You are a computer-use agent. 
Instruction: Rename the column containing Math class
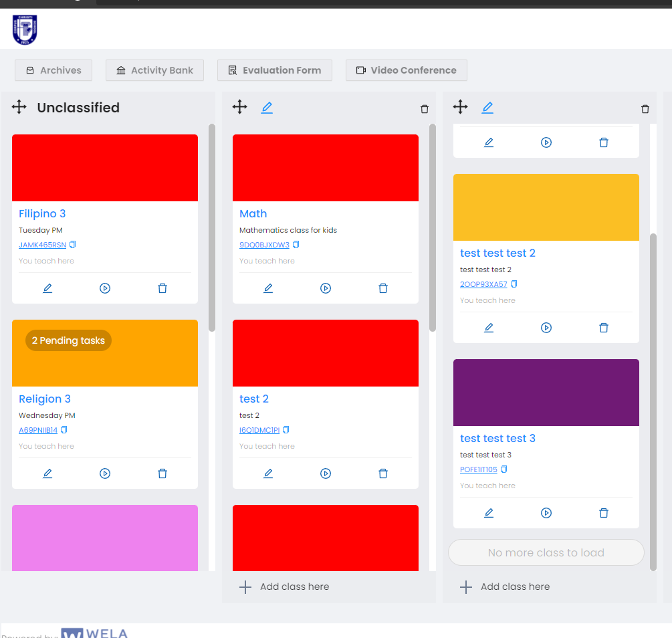tap(267, 108)
